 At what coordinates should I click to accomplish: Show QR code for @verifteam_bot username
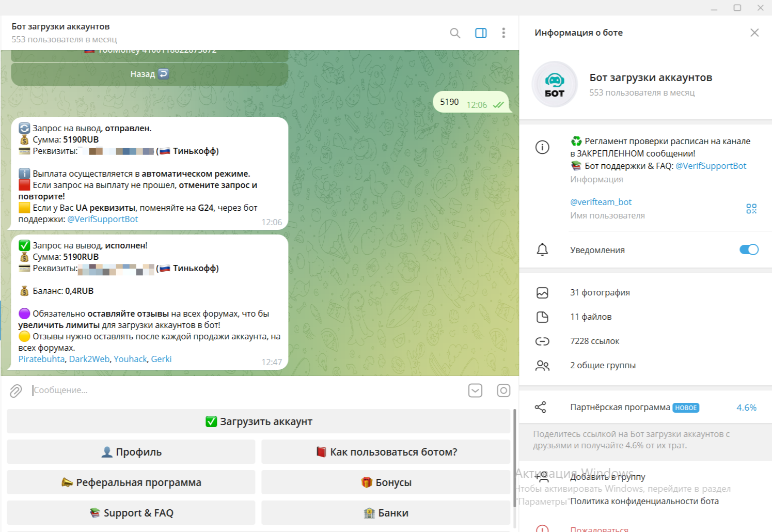pyautogui.click(x=751, y=209)
